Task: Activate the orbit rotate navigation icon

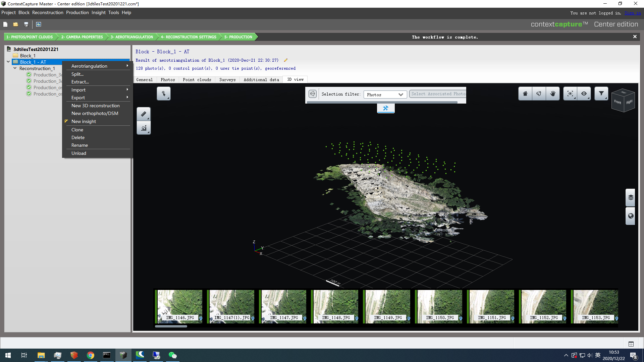Action: (539, 94)
